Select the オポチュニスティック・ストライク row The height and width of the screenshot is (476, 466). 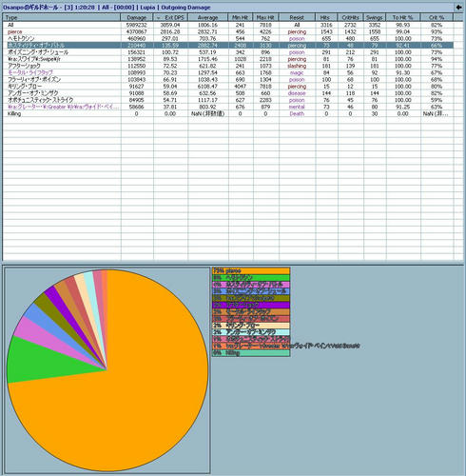pos(228,100)
